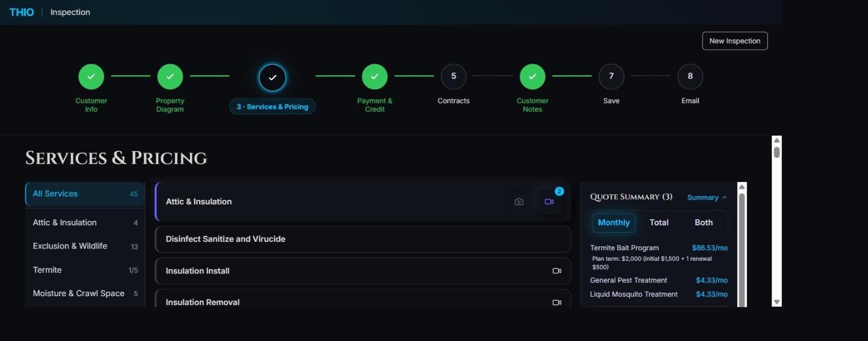Click the Email step label
The image size is (868, 341).
(x=690, y=101)
